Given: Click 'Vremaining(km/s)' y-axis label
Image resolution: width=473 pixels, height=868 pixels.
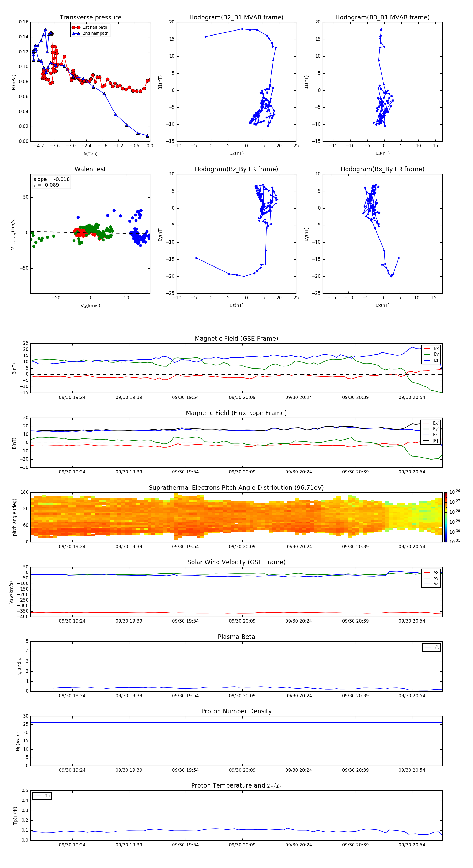Looking at the screenshot, I should [13, 234].
